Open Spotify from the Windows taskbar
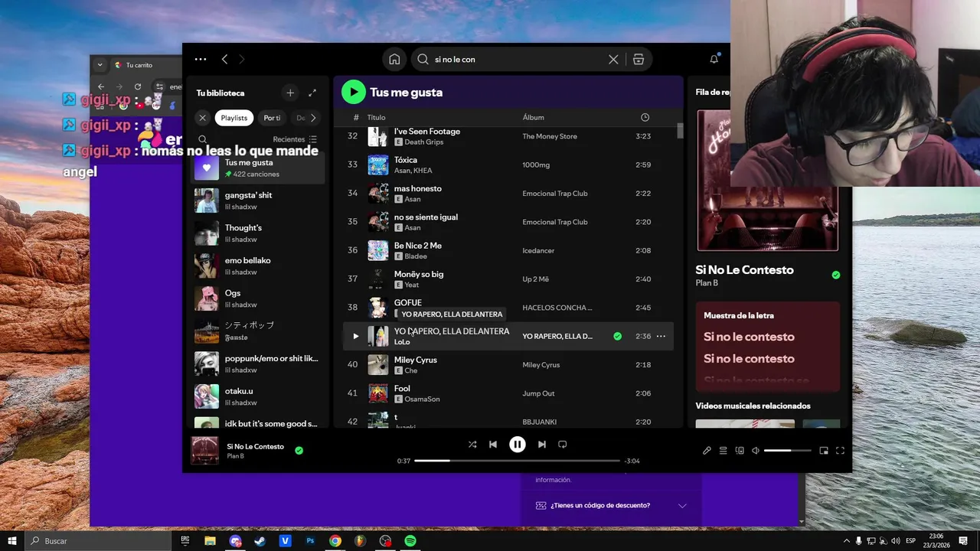 [x=410, y=541]
